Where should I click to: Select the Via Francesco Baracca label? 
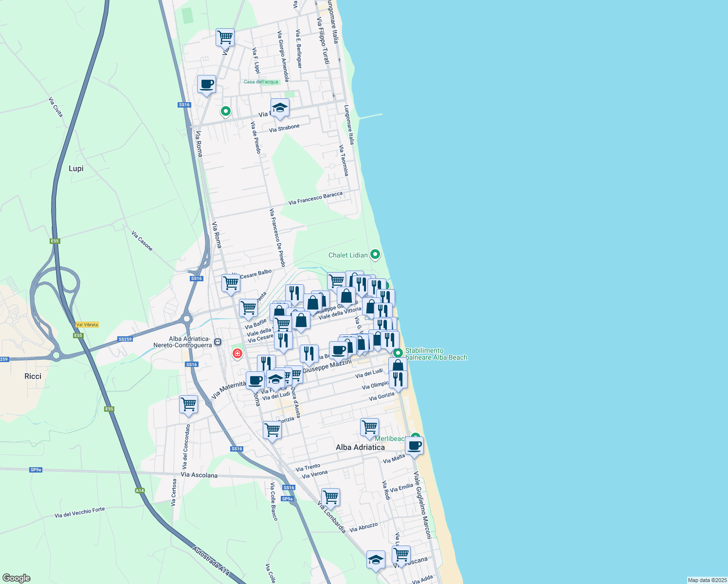tap(315, 198)
